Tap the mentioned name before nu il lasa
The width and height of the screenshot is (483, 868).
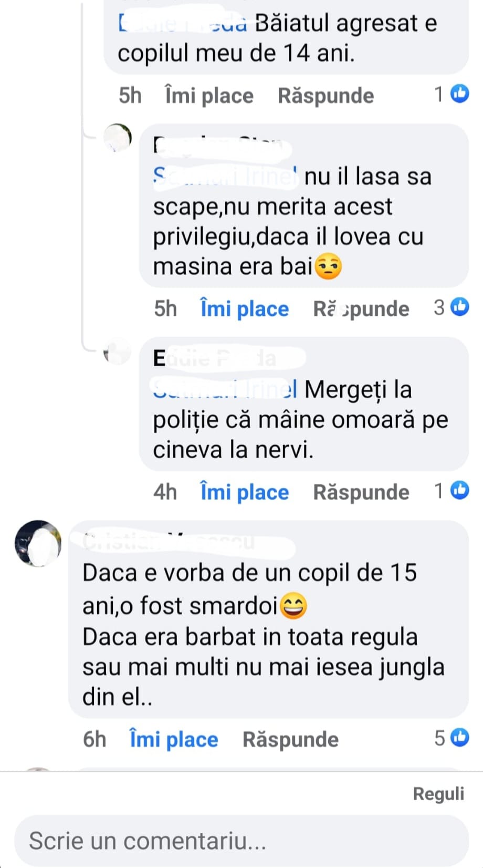(x=226, y=175)
